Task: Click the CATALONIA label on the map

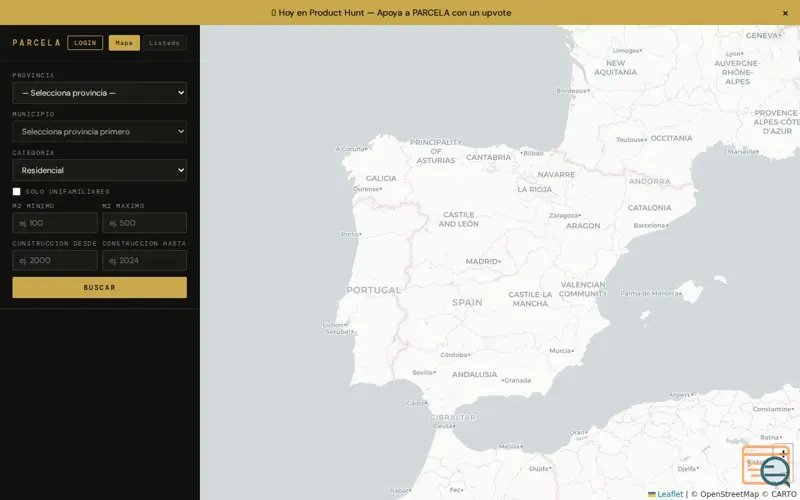Action: pos(649,208)
